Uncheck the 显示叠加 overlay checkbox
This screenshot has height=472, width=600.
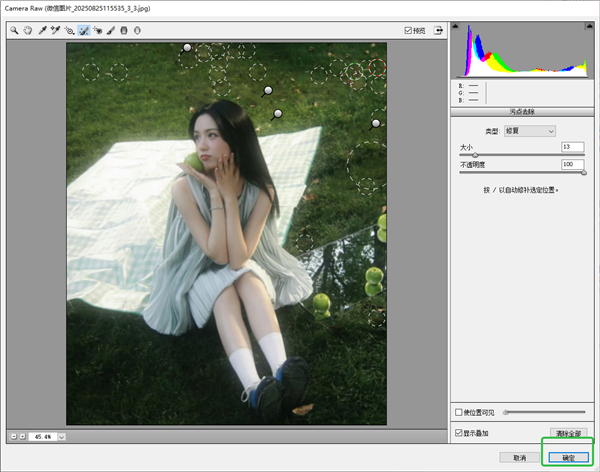(459, 433)
